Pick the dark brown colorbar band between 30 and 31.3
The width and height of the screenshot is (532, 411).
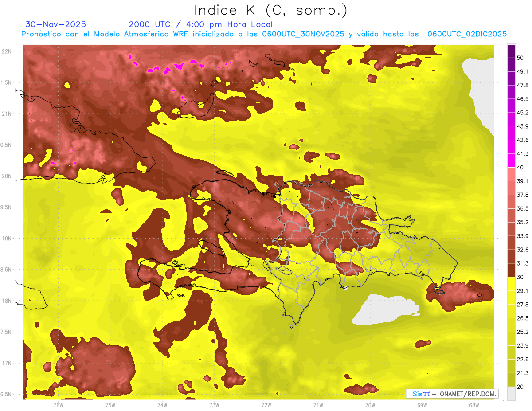(512, 270)
